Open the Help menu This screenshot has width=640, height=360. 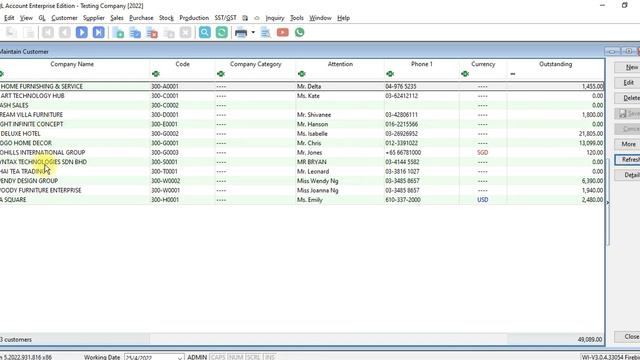(343, 18)
